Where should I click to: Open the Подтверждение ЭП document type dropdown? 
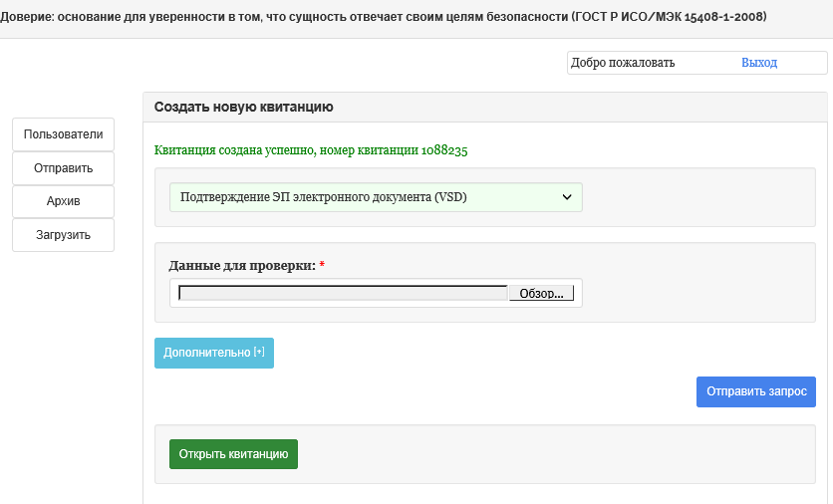375,197
